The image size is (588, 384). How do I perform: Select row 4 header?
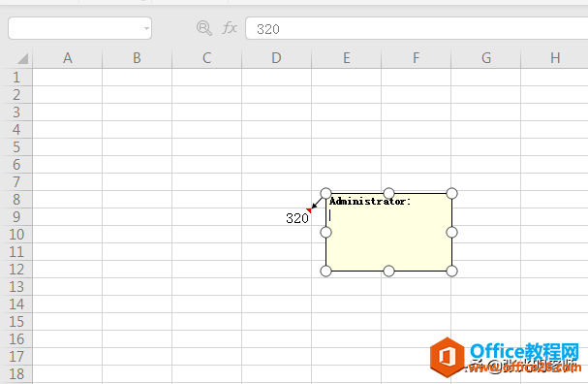tap(16, 130)
